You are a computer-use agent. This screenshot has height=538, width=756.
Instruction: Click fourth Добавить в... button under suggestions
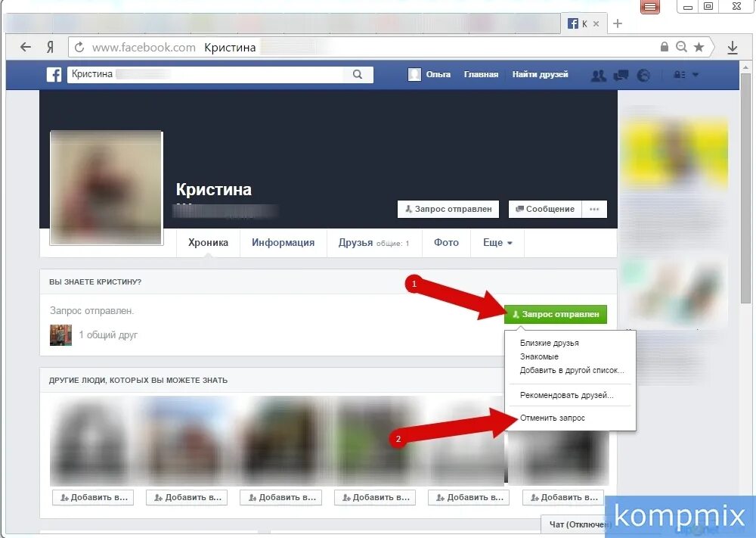point(375,497)
